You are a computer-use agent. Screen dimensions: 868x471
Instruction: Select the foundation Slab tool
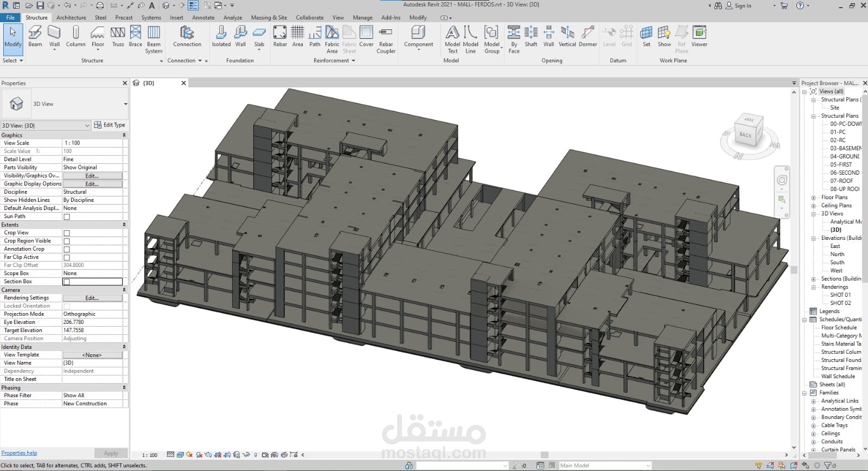pos(259,38)
